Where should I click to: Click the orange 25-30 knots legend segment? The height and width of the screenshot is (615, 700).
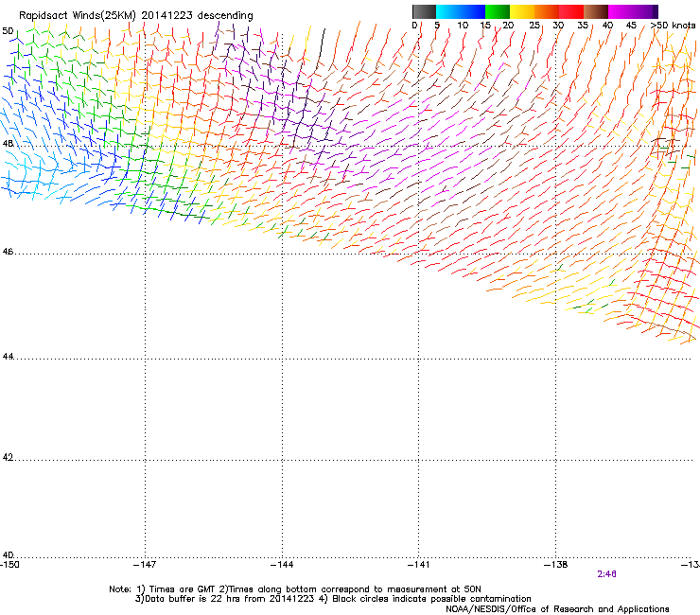tap(547, 11)
